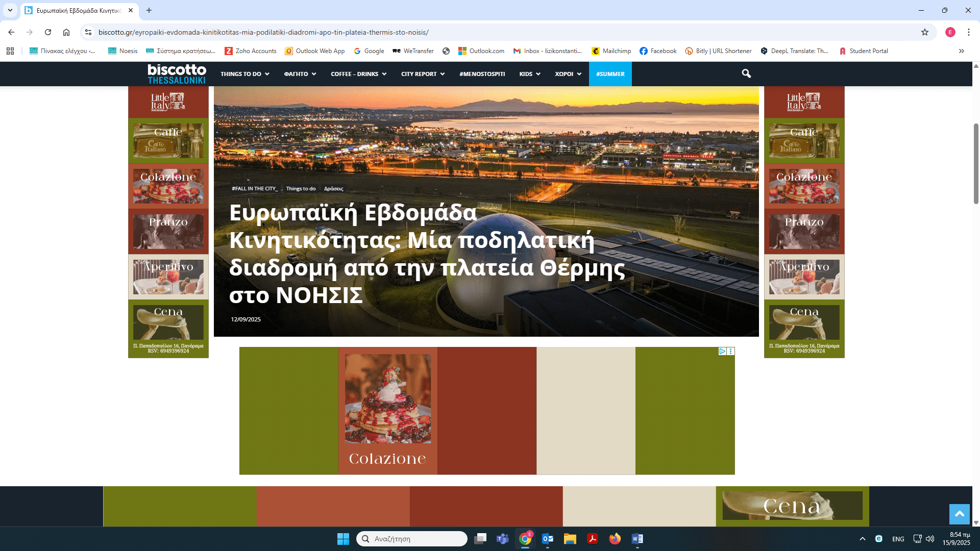Viewport: 980px width, 551px height.
Task: Expand the CITY REPORT dropdown
Action: [423, 74]
